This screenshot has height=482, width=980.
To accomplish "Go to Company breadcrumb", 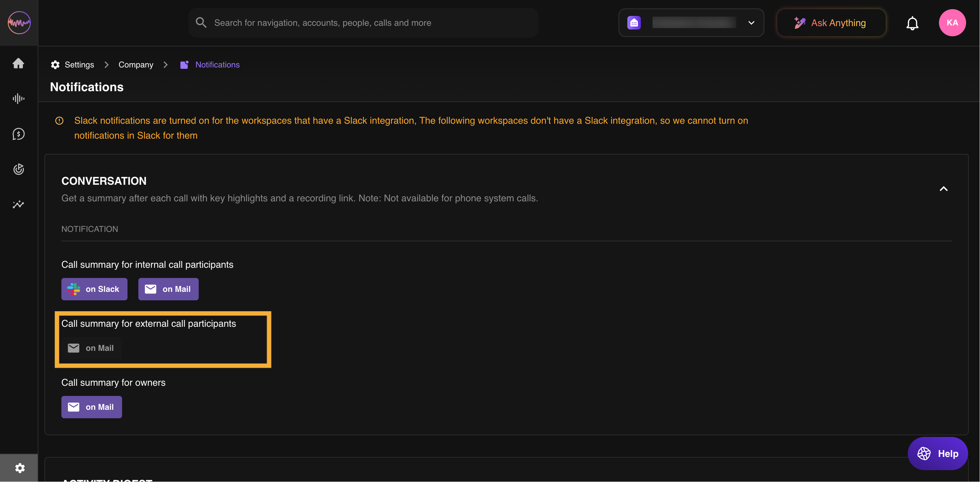I will coord(136,65).
